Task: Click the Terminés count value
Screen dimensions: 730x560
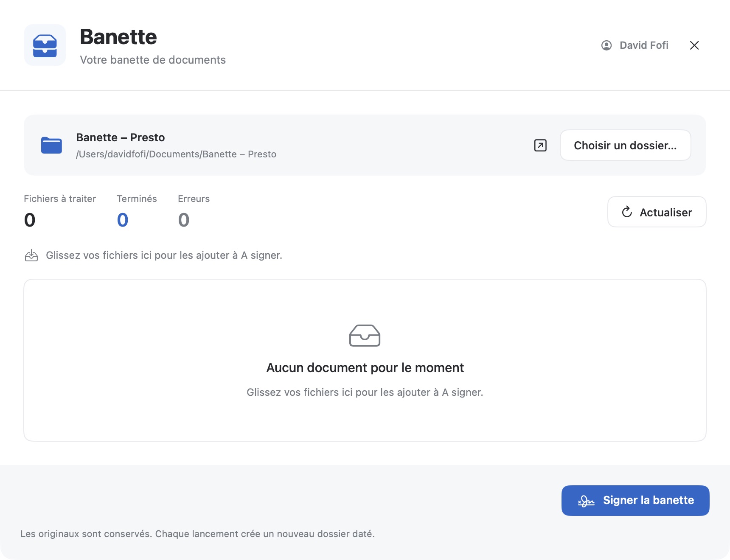Action: [x=123, y=220]
